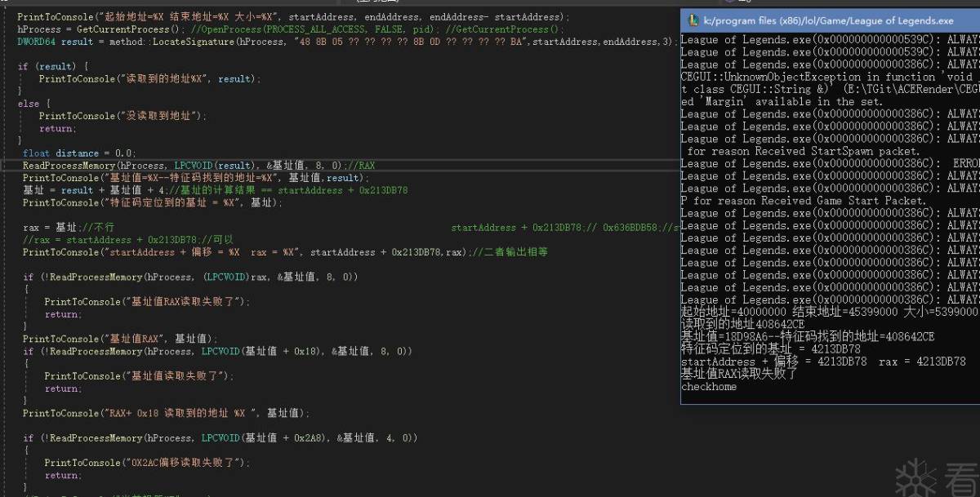This screenshot has width=980, height=497.
Task: Click code line 'PrintToConsole("基址值RAX", 基址值);'
Action: (121, 339)
